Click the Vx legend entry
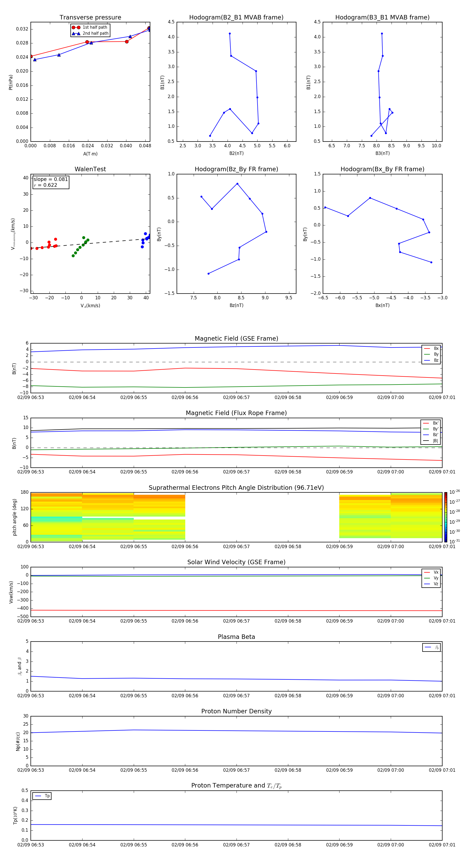473x868 pixels. point(431,572)
